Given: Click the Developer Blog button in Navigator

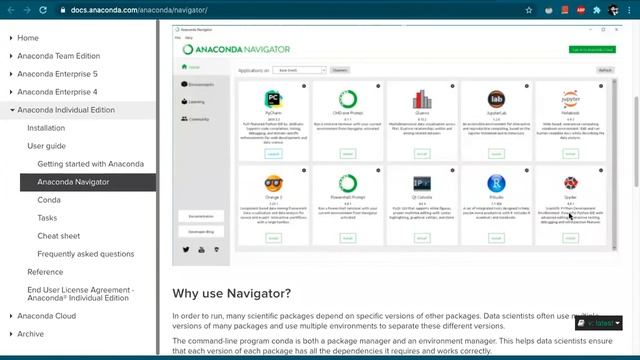Looking at the screenshot, I should click(x=201, y=232).
